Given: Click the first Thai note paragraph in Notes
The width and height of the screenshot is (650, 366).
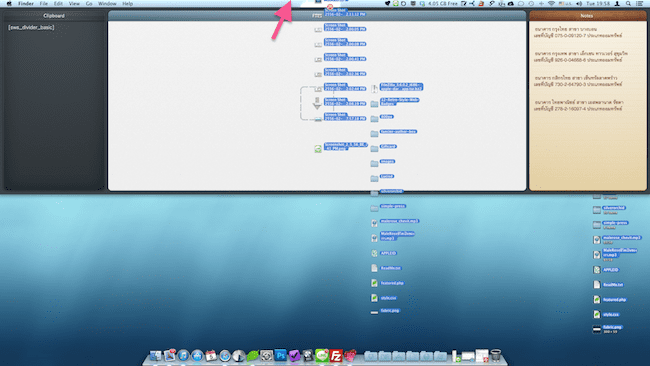Looking at the screenshot, I should click(x=578, y=32).
